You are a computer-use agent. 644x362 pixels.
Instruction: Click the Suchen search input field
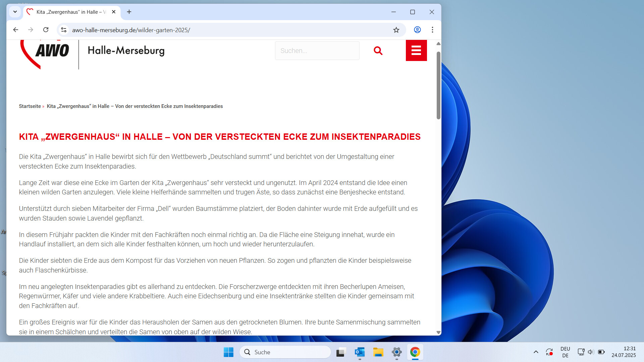tap(317, 51)
